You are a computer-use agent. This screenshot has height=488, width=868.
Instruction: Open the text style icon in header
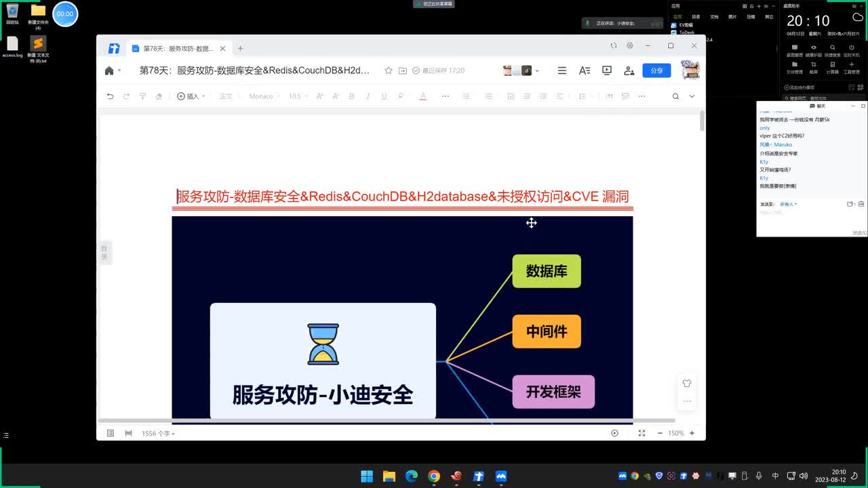pyautogui.click(x=584, y=70)
